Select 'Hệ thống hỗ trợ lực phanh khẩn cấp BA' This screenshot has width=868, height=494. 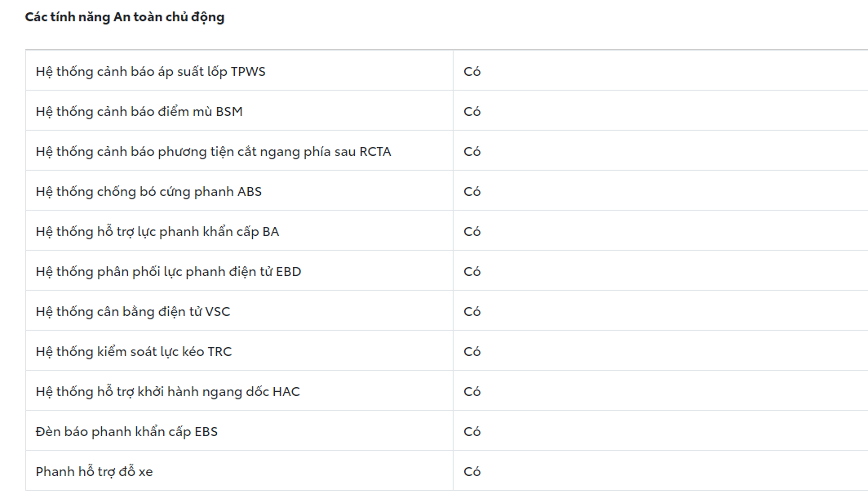(x=157, y=231)
